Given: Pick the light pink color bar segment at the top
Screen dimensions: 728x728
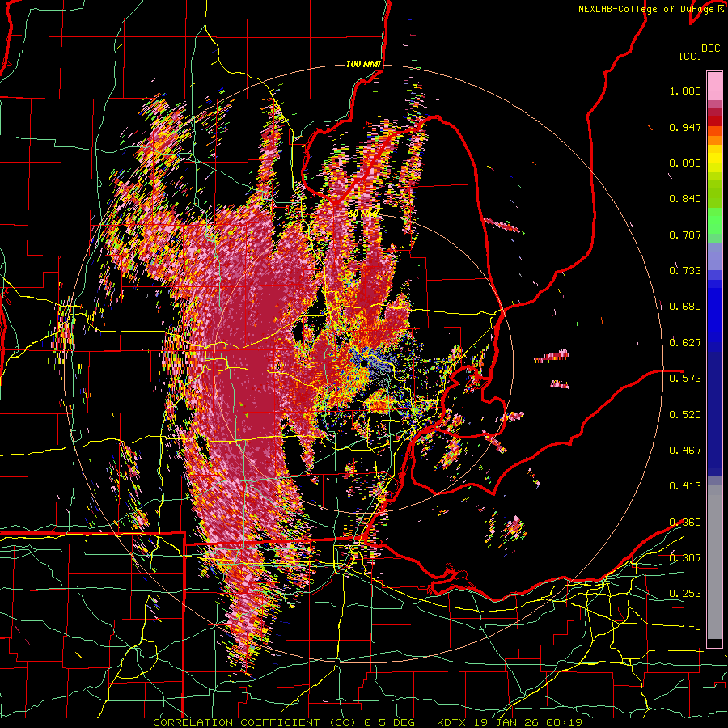Looking at the screenshot, I should pos(714,86).
